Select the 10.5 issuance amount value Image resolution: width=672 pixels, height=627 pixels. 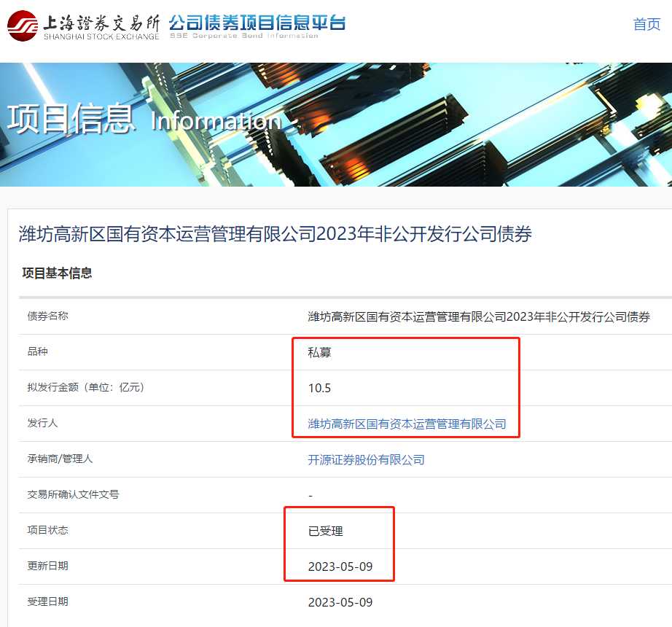(319, 389)
